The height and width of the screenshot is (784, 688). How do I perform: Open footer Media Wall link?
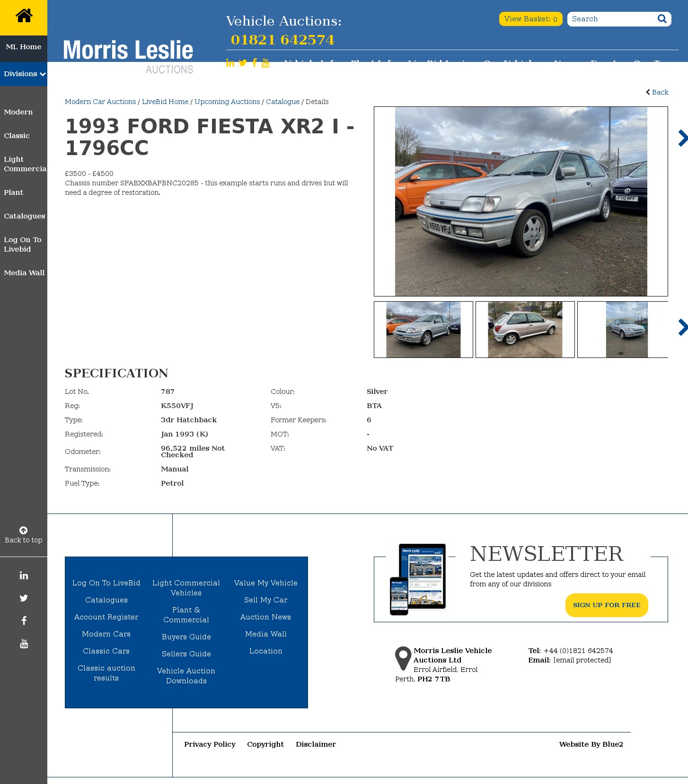click(x=266, y=634)
